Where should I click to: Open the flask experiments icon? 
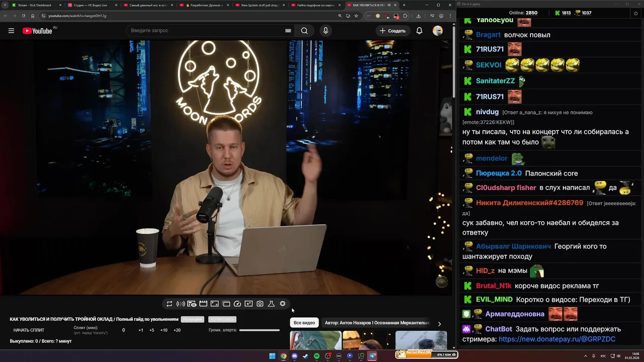coord(271,304)
